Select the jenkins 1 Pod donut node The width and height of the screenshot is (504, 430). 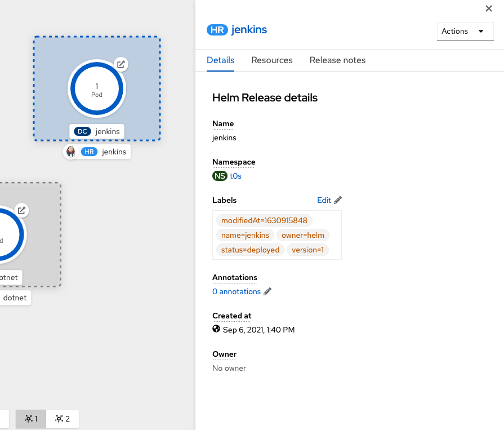point(97,88)
